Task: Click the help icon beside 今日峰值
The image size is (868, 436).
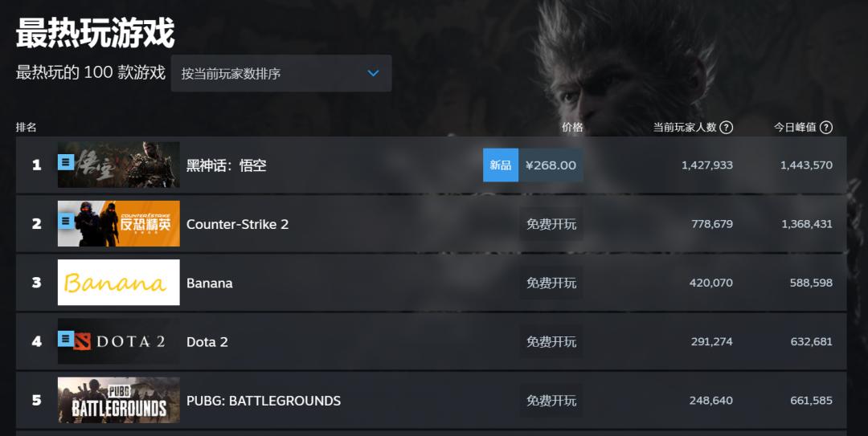Action: [825, 128]
